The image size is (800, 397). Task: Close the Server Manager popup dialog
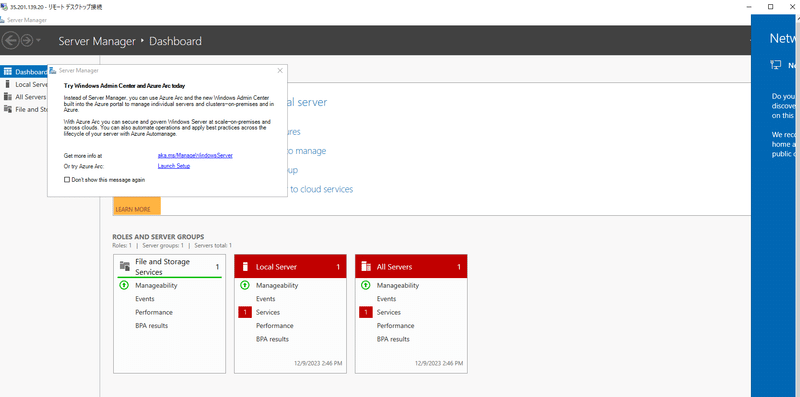tap(280, 70)
